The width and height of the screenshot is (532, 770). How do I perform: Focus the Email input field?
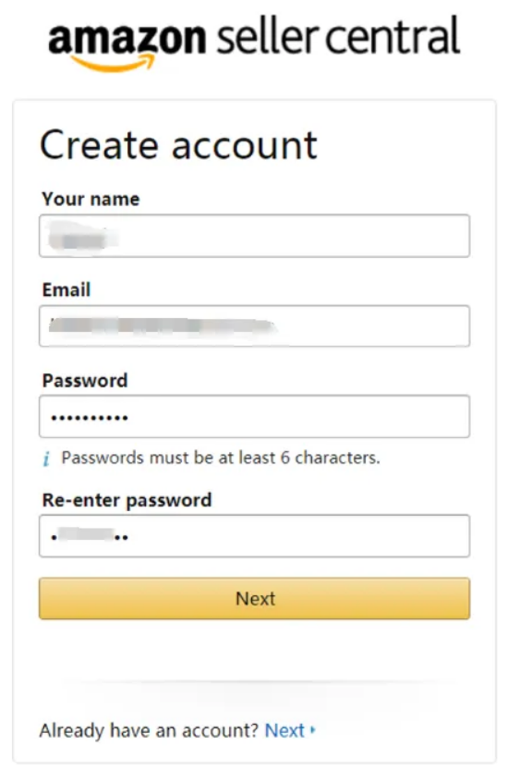254,326
